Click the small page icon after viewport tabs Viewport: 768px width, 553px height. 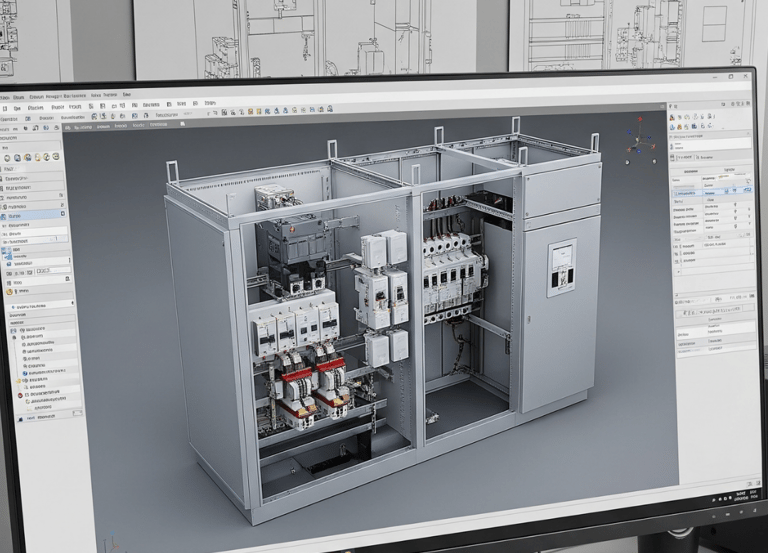(183, 124)
